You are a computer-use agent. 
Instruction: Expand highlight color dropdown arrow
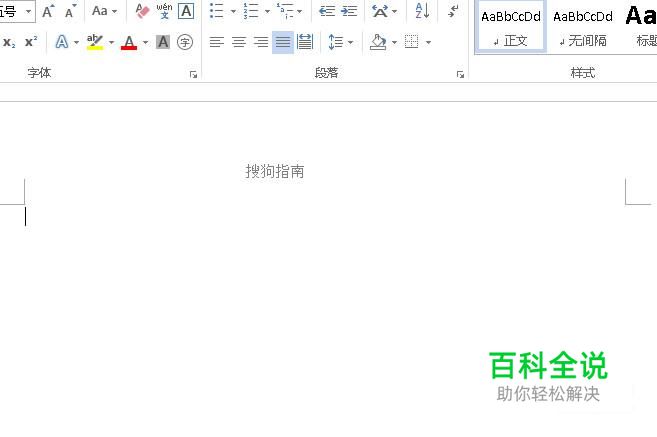coord(111,42)
